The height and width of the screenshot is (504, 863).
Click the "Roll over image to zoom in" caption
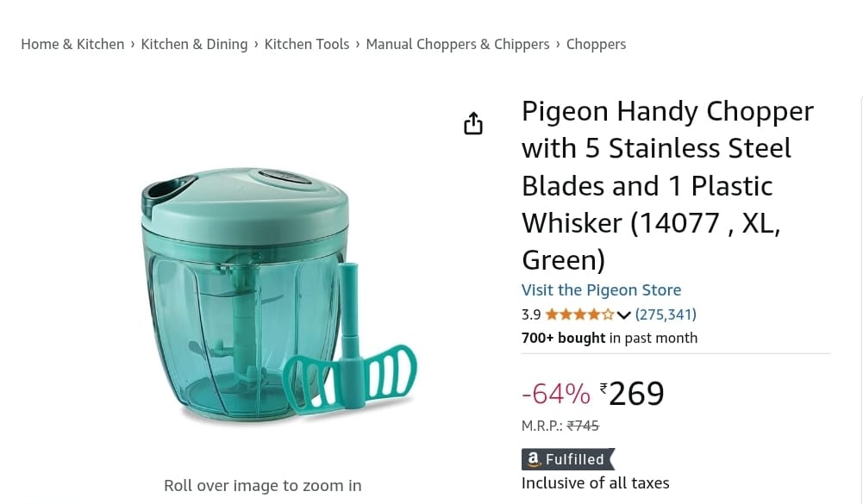(x=263, y=485)
